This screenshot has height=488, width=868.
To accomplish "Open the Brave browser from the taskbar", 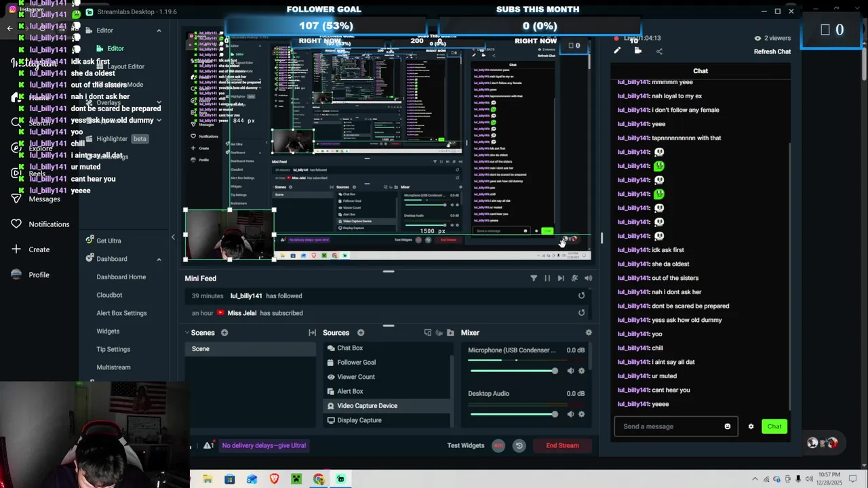I will [x=274, y=479].
